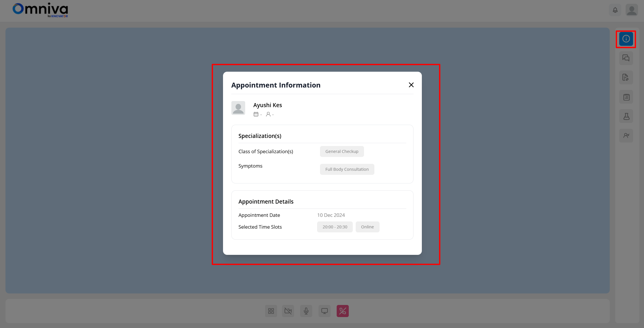
Task: Click the Omniva logo
Action: tap(40, 10)
